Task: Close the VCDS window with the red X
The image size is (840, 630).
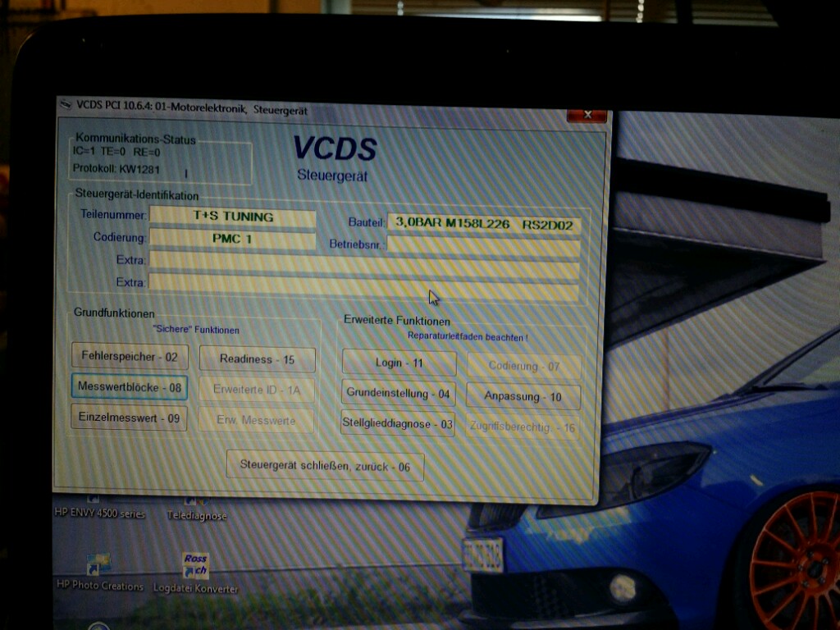Action: (587, 116)
